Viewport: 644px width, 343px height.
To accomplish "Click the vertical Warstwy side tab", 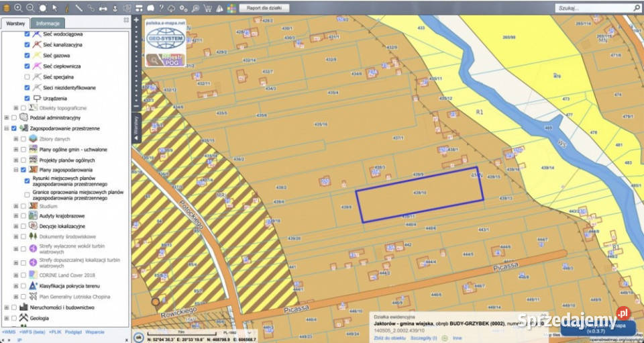I will click(136, 128).
